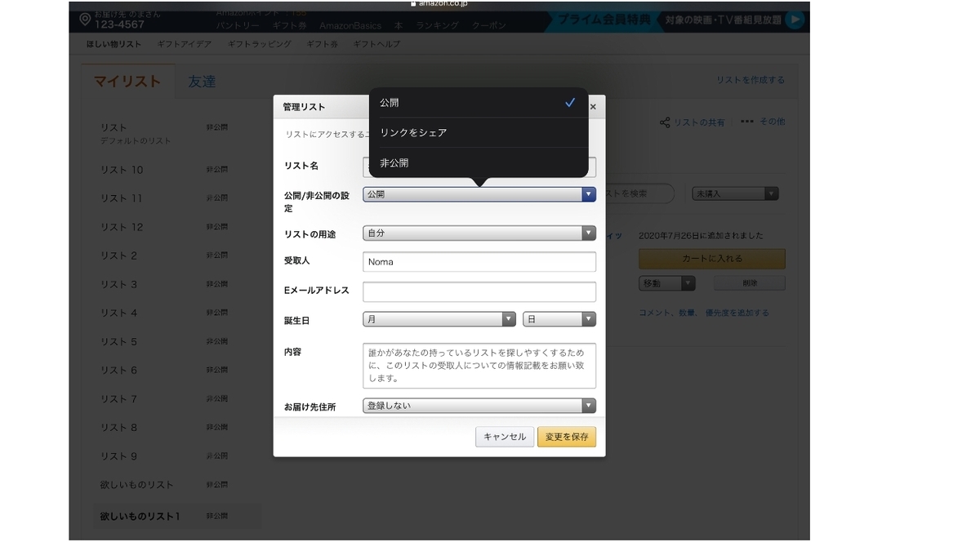
Task: Open the 未購入 filter dropdown
Action: pyautogui.click(x=735, y=193)
